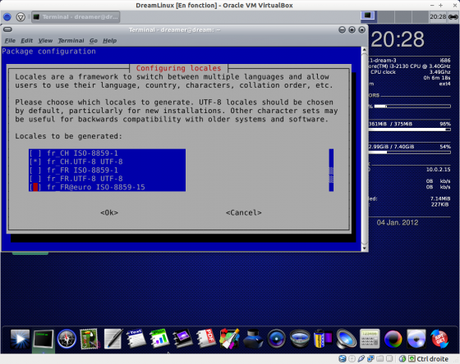Click the network indicator near the panel clock
This screenshot has height=364, width=460.
pyautogui.click(x=453, y=17)
